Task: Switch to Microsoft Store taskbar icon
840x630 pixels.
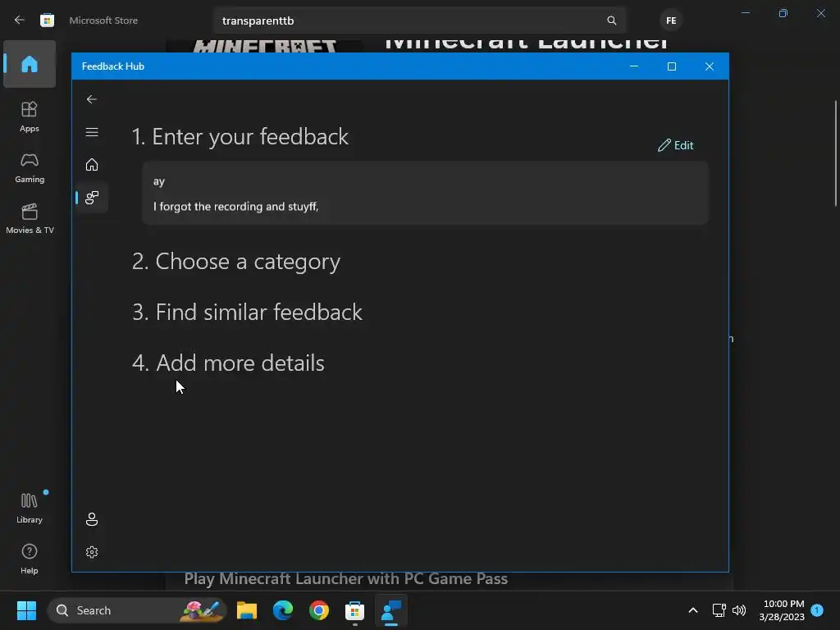Action: coord(354,610)
